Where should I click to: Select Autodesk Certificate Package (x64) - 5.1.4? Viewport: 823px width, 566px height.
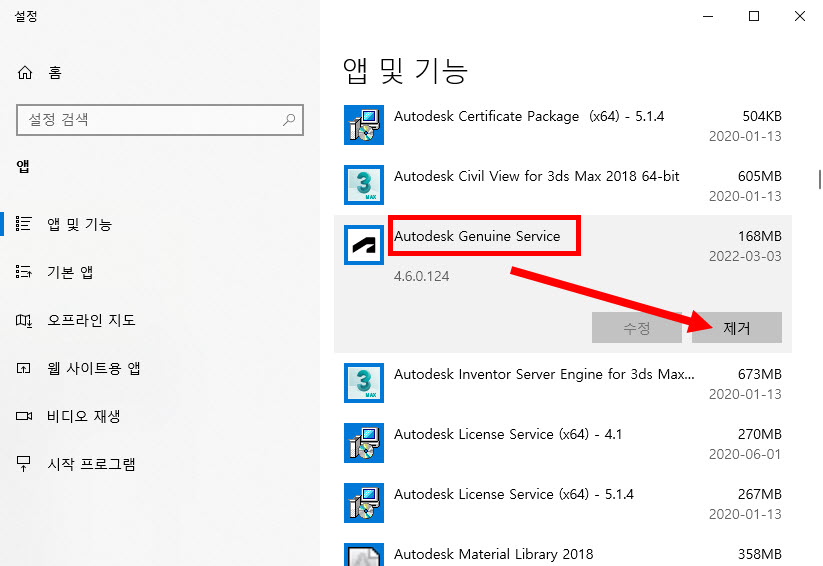pyautogui.click(x=529, y=116)
